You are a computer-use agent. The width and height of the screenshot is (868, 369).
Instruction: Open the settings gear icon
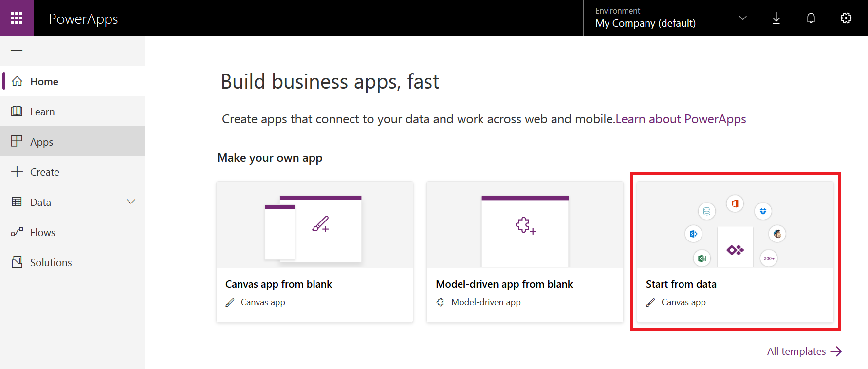(x=846, y=18)
